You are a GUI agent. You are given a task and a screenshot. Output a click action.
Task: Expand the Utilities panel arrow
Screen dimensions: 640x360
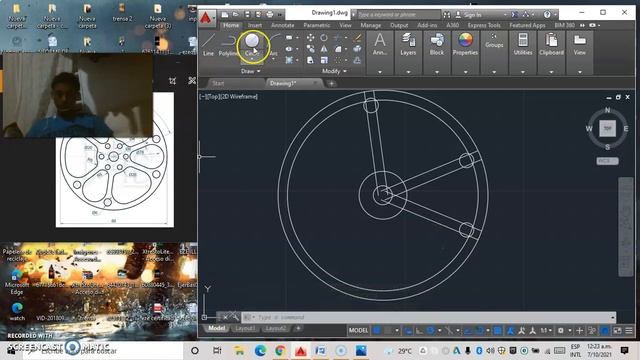pyautogui.click(x=523, y=72)
